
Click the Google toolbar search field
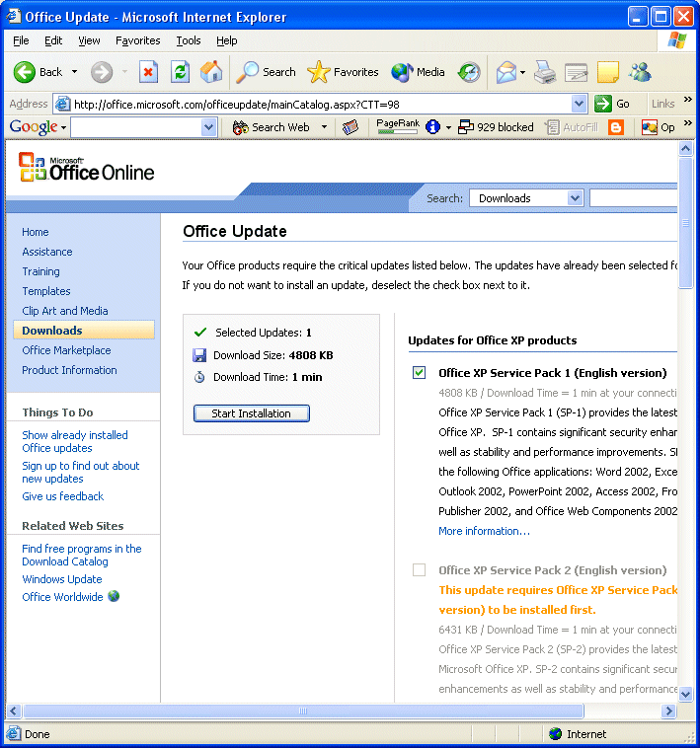point(137,127)
